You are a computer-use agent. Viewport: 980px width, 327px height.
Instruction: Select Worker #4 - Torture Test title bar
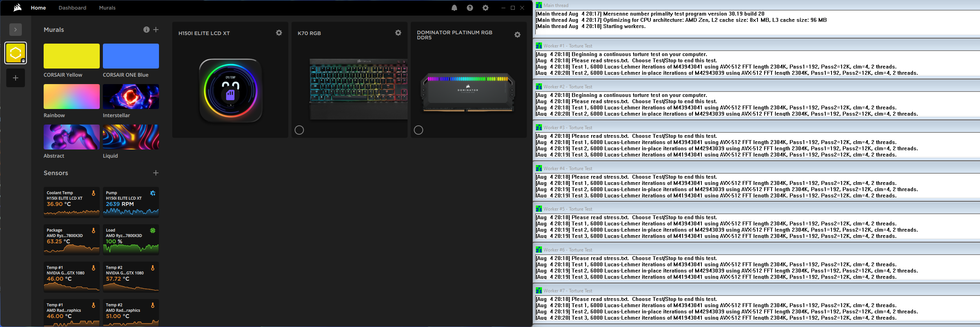[757, 168]
